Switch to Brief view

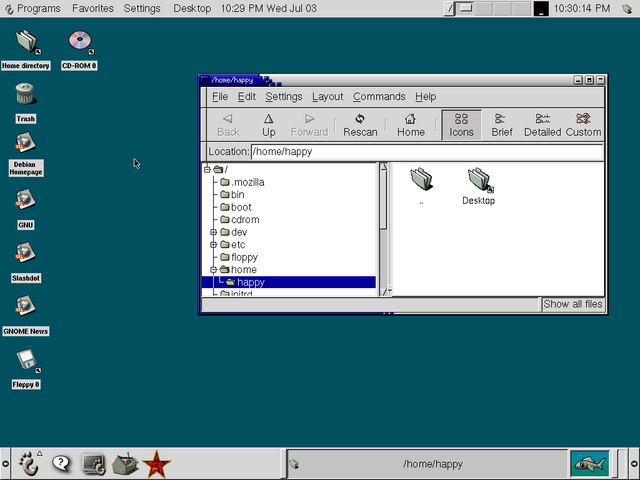pyautogui.click(x=502, y=125)
